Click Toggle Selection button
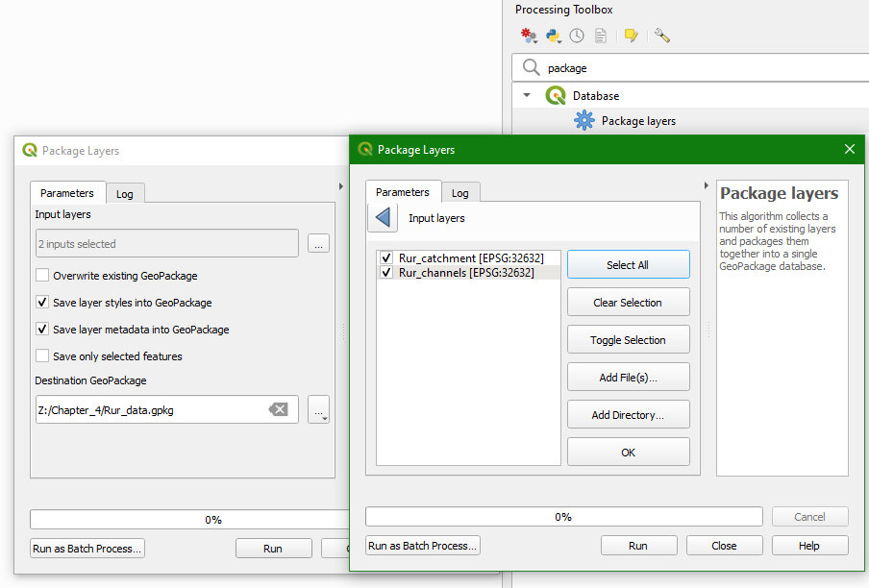869x588 pixels. click(x=629, y=340)
